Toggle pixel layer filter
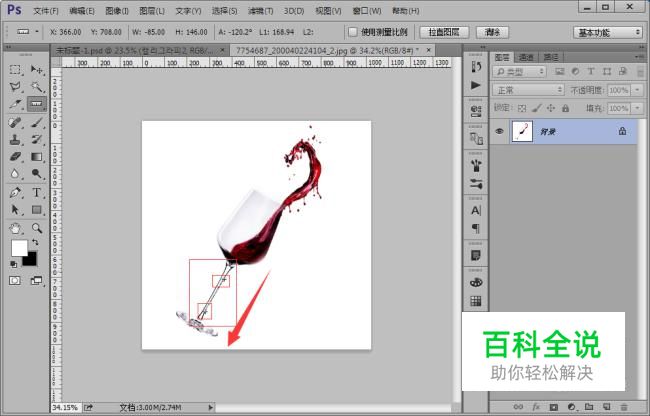Screen dimensions: 650x416 point(560,72)
